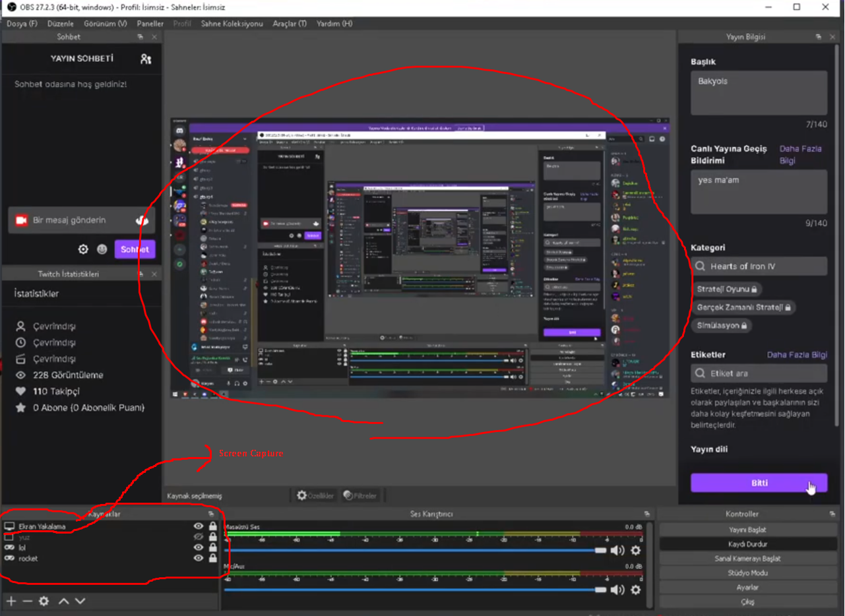845x616 pixels.
Task: Open the Dosya (F) menu
Action: pos(22,24)
